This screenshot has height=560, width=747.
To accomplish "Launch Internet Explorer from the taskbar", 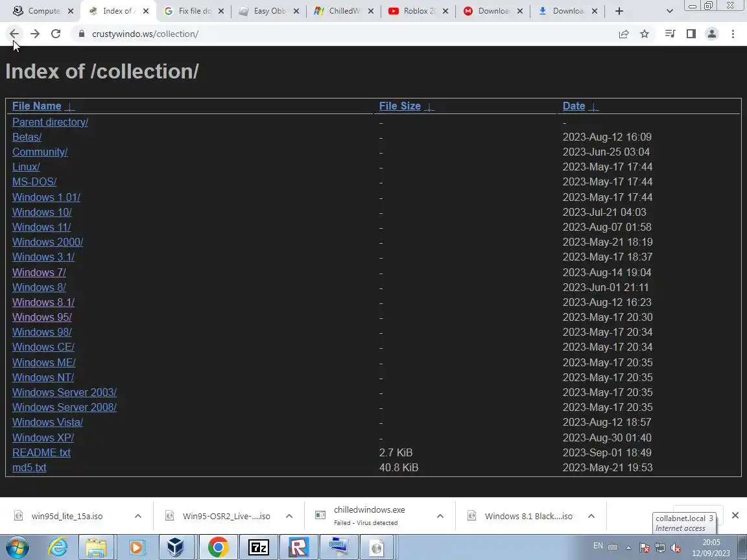I will pos(58,547).
